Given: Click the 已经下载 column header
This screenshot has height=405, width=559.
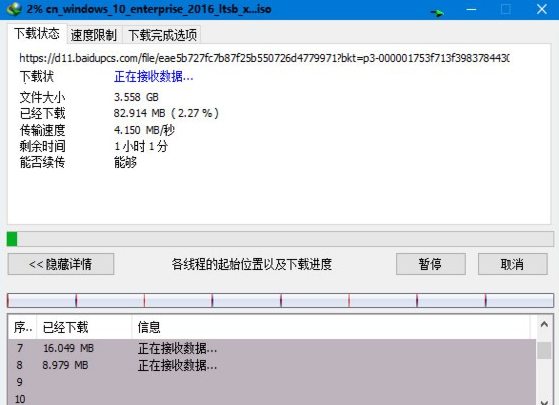Looking at the screenshot, I should point(84,327).
